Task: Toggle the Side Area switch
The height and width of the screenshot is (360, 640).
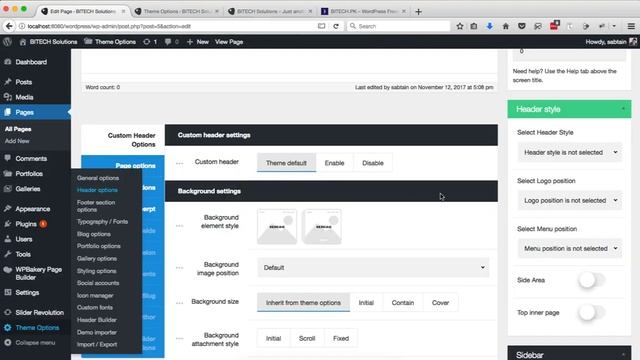Action: pos(591,280)
